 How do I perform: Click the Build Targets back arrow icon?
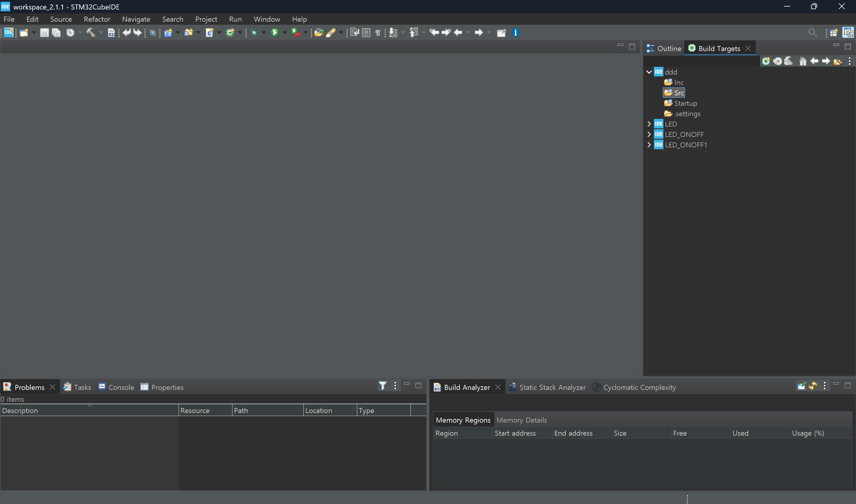pyautogui.click(x=814, y=61)
